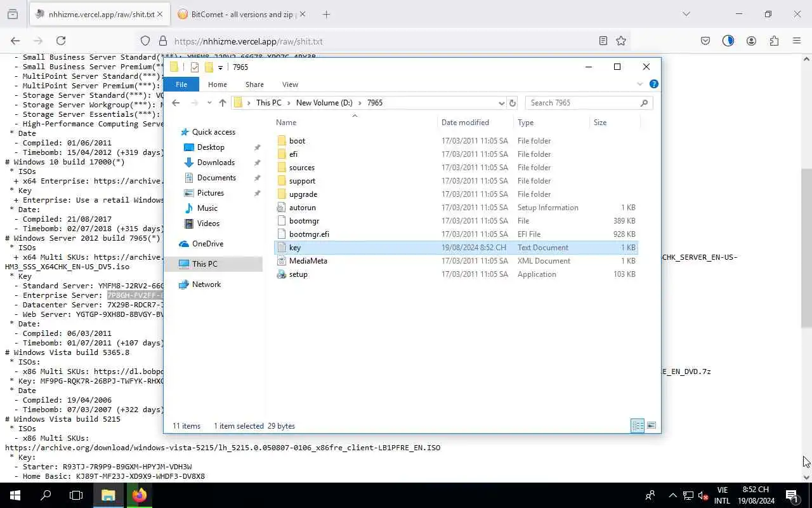Screen dimensions: 812x508
Task: Open the Share ribbon tab
Action: tap(254, 84)
